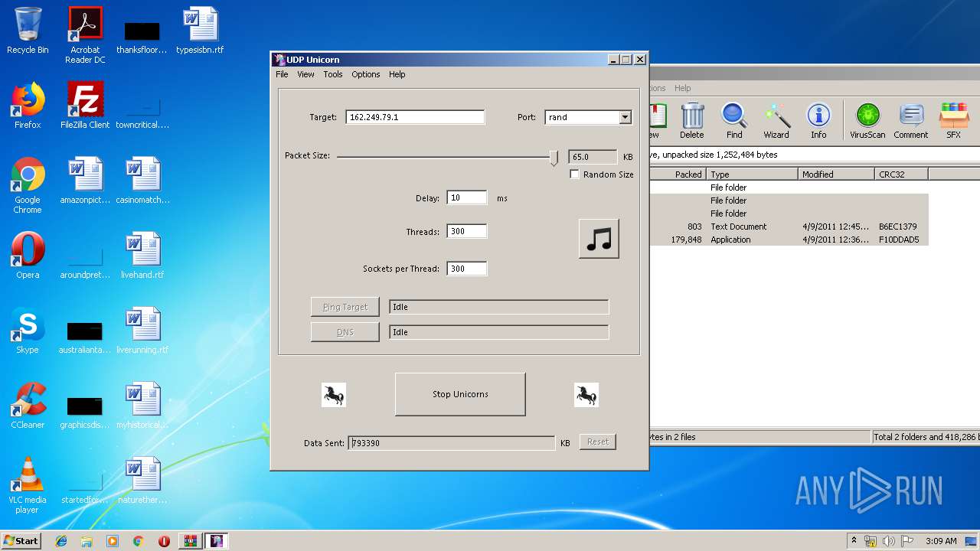This screenshot has width=980, height=551.
Task: Click Internet Explorer in the taskbar
Action: (x=61, y=541)
